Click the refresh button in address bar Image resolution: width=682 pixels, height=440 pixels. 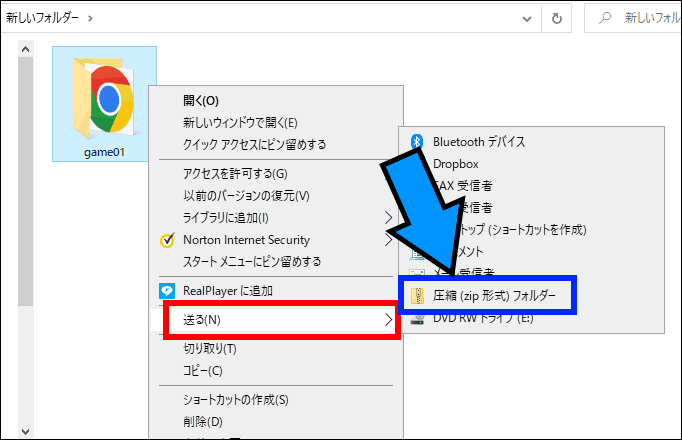(x=557, y=18)
